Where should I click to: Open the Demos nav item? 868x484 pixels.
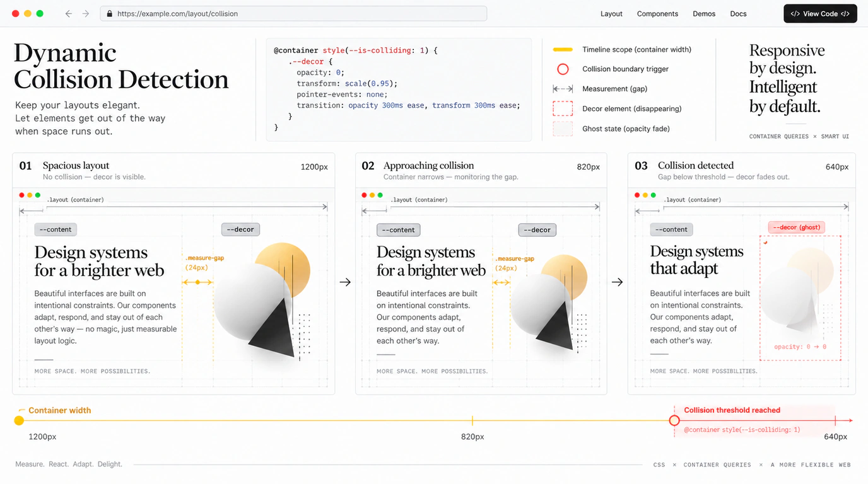(704, 14)
